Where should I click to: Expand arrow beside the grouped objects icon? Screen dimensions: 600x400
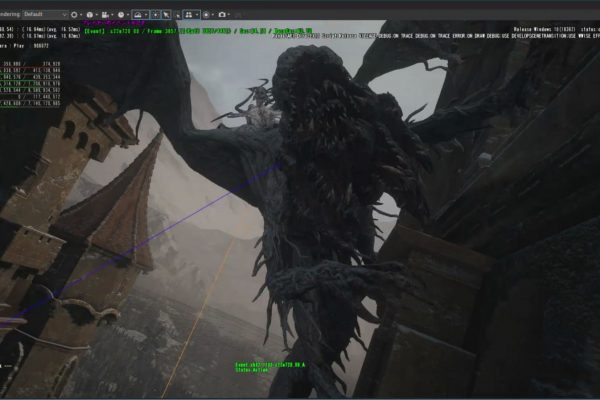tap(197, 15)
